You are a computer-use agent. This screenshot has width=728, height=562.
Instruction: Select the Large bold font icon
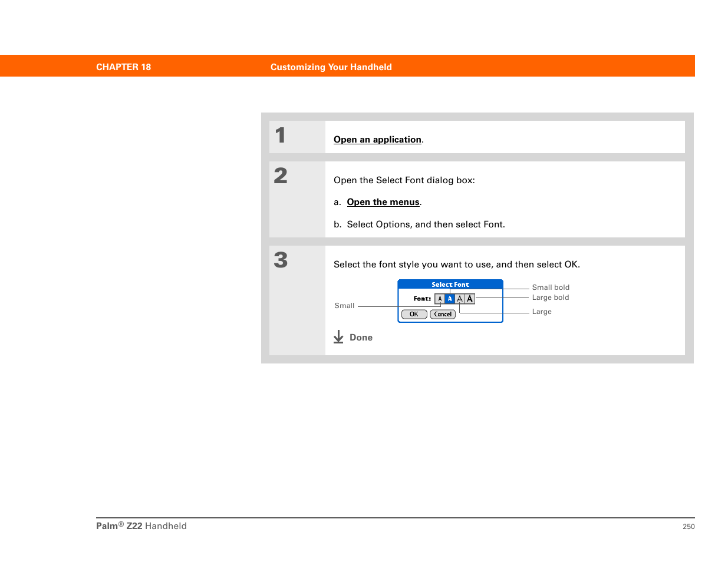click(x=470, y=299)
